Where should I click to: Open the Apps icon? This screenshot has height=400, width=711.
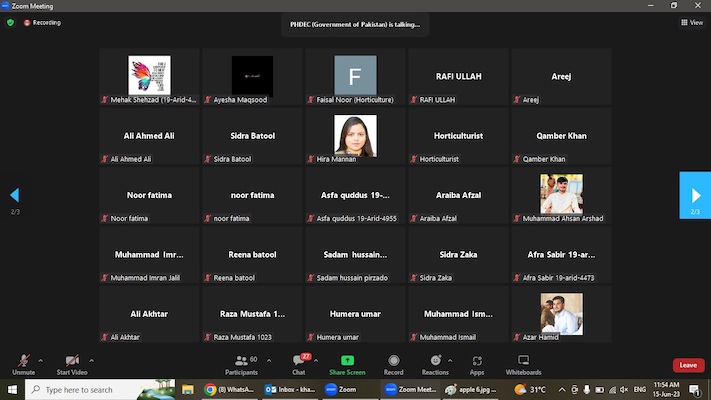pos(477,363)
